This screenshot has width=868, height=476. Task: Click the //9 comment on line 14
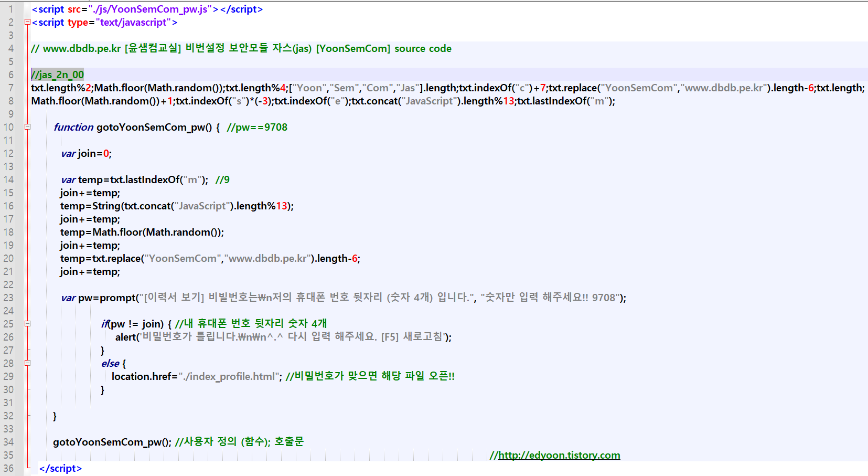(x=222, y=179)
